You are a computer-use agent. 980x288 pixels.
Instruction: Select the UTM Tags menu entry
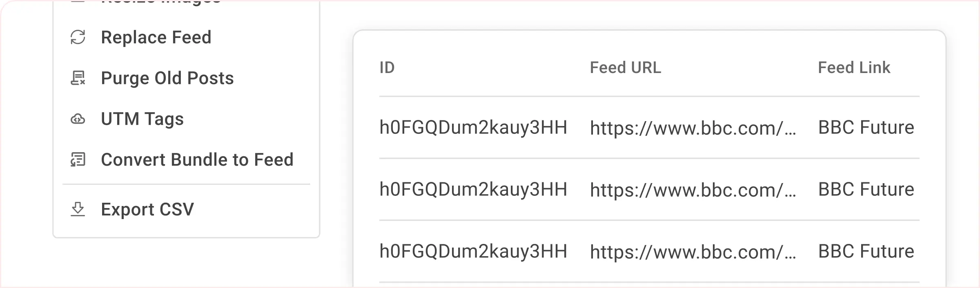[143, 119]
